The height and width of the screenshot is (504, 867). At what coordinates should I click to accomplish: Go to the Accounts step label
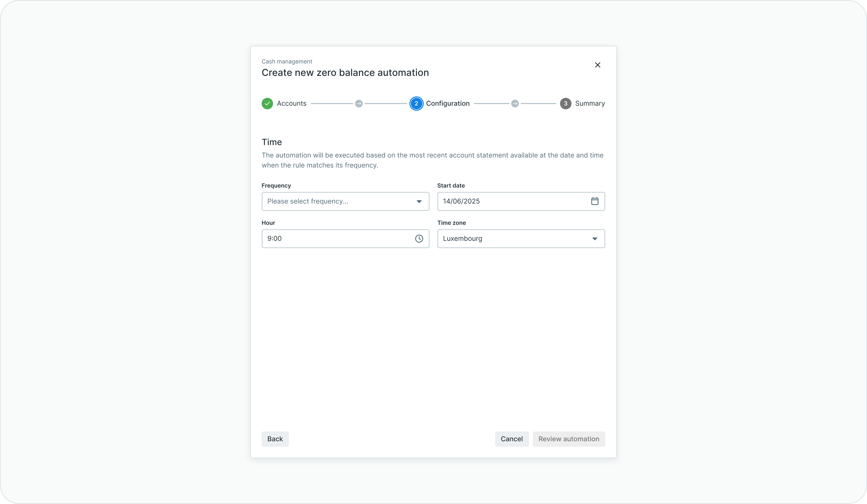291,104
